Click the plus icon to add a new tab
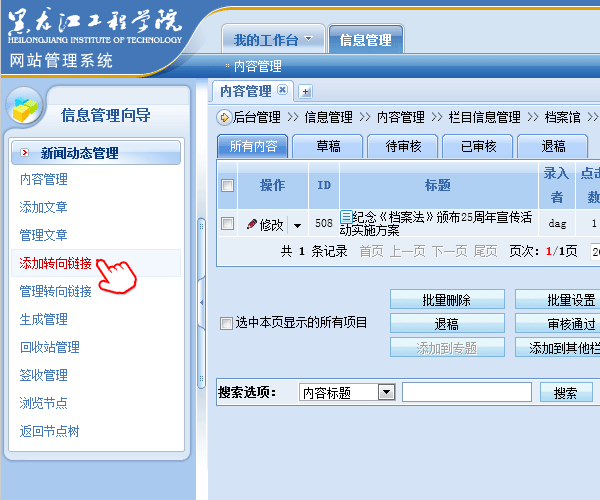 pos(305,92)
